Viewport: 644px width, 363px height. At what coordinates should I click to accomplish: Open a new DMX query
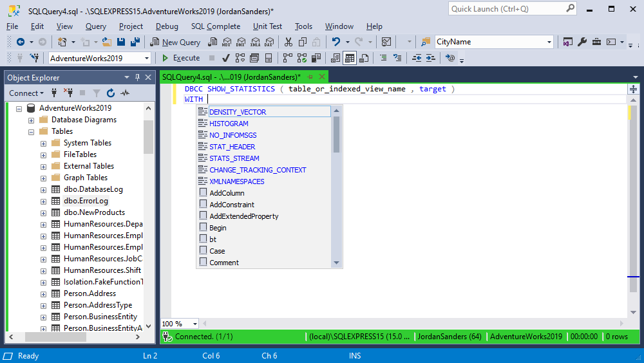pos(241,42)
